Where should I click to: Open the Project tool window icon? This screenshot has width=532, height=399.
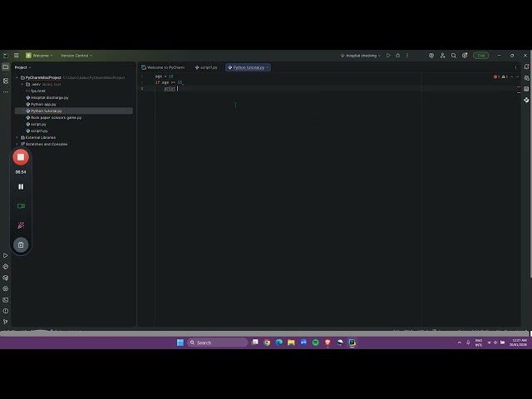tap(6, 67)
